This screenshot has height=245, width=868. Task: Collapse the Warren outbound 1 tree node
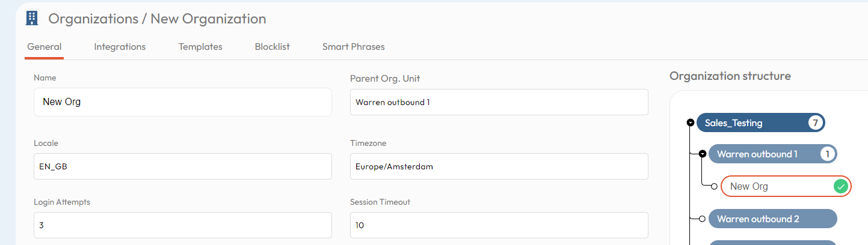[702, 154]
